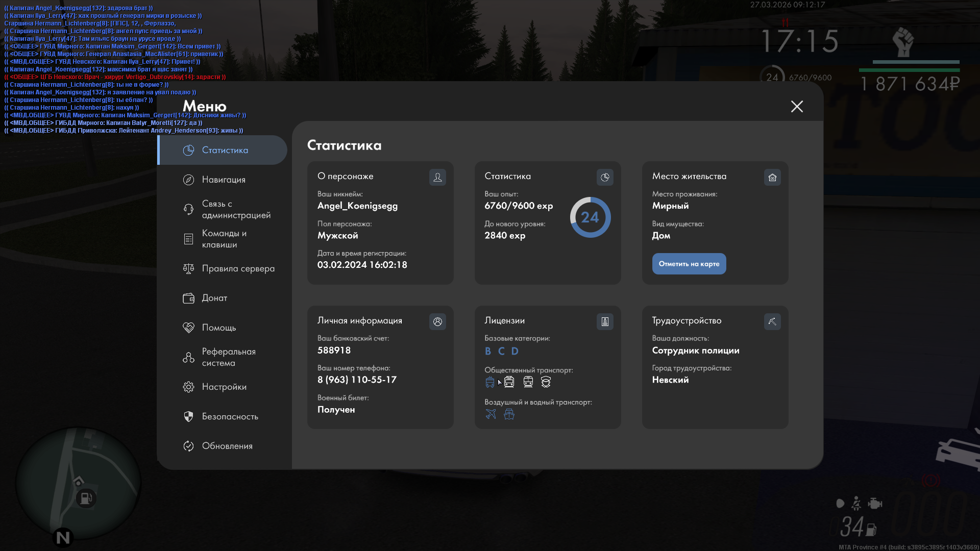Click the profile icon in О персонаже card
Image resolution: width=980 pixels, height=551 pixels.
(437, 177)
